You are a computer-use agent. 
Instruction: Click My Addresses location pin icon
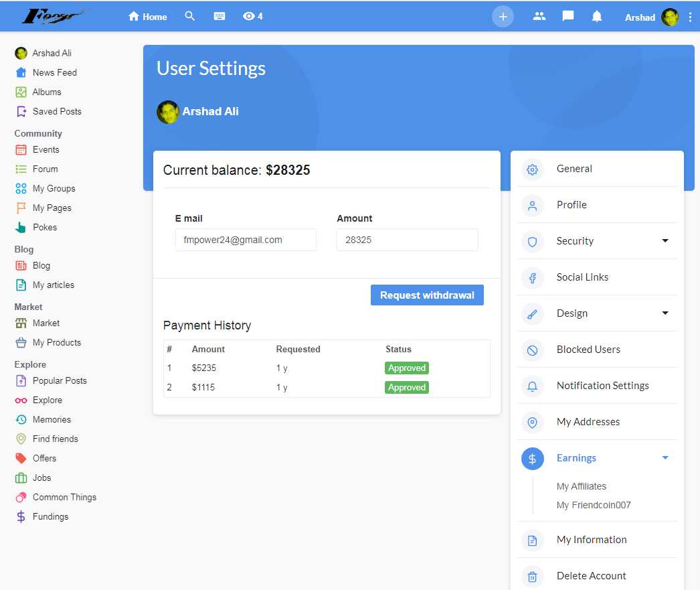click(x=532, y=423)
